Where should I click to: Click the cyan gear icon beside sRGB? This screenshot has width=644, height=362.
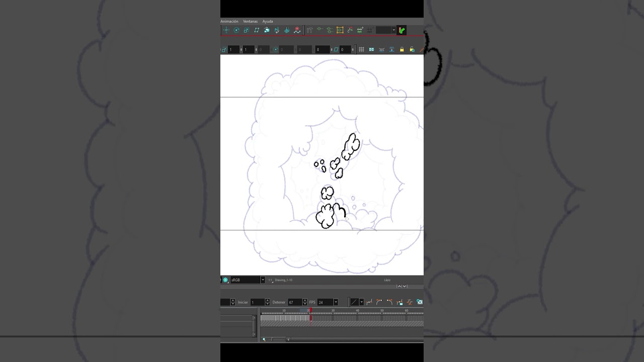(225, 280)
